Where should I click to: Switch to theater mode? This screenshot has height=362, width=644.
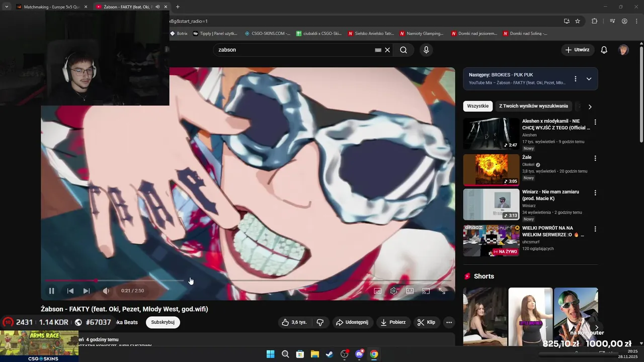click(x=410, y=291)
